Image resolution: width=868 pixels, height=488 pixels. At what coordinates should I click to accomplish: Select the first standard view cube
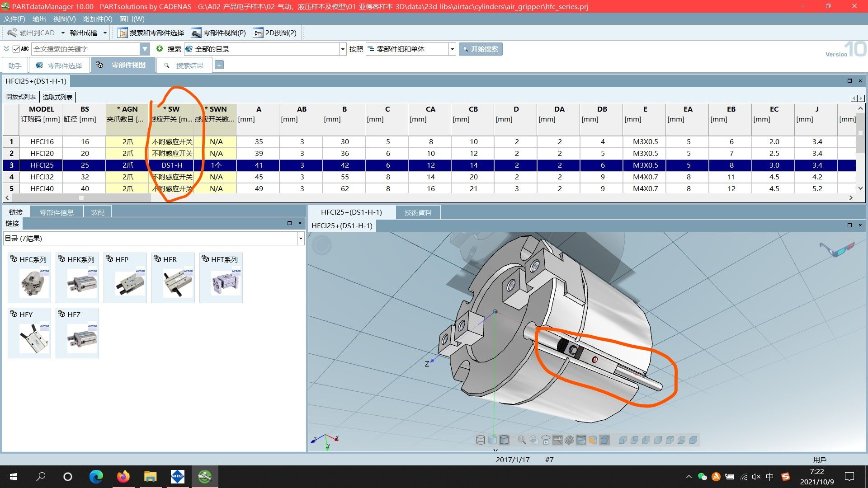coord(623,440)
